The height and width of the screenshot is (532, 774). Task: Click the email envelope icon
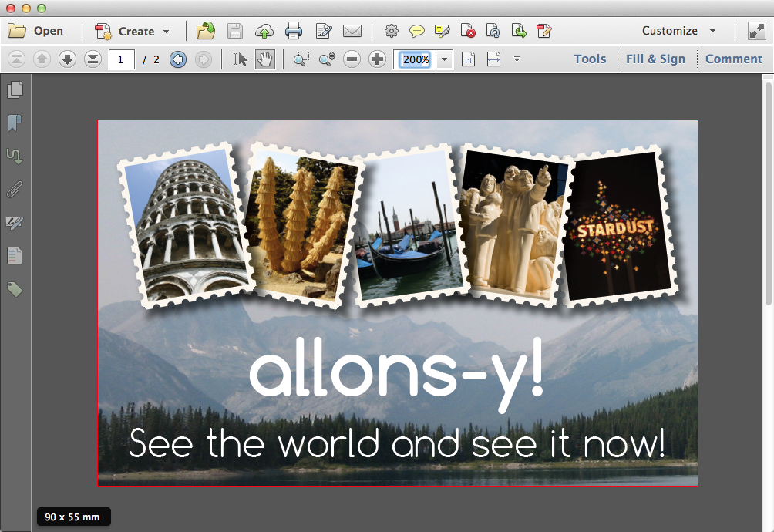(352, 31)
